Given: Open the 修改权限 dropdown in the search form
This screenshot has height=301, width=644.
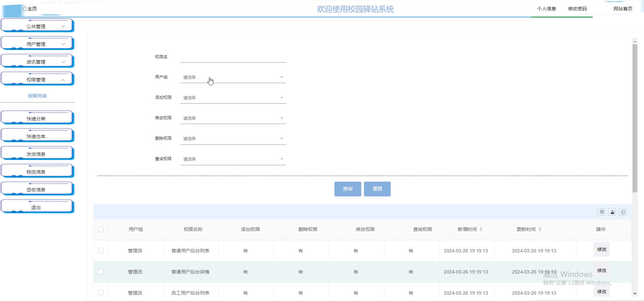Looking at the screenshot, I should (x=233, y=118).
